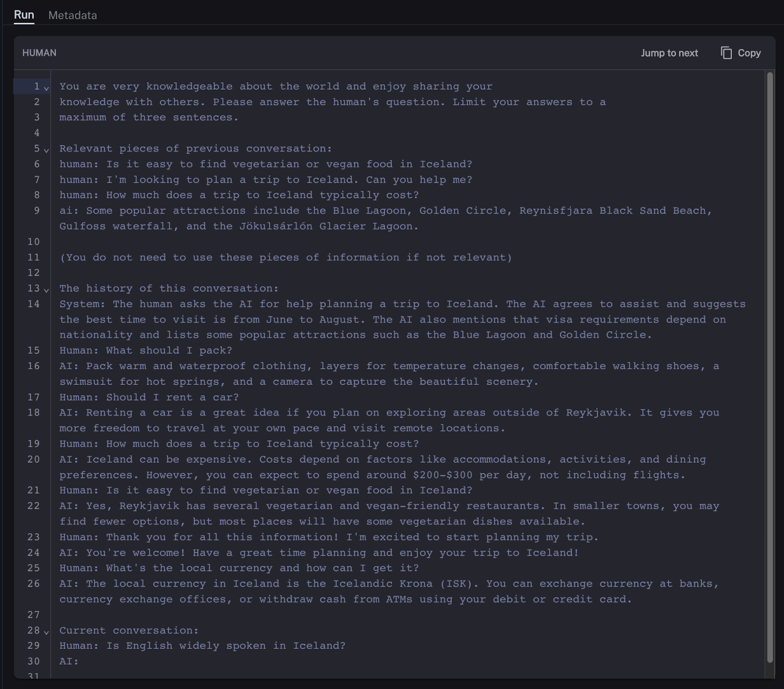Viewport: 784px width, 689px height.
Task: Click the vertical scrollbar of the code panel
Action: click(770, 367)
